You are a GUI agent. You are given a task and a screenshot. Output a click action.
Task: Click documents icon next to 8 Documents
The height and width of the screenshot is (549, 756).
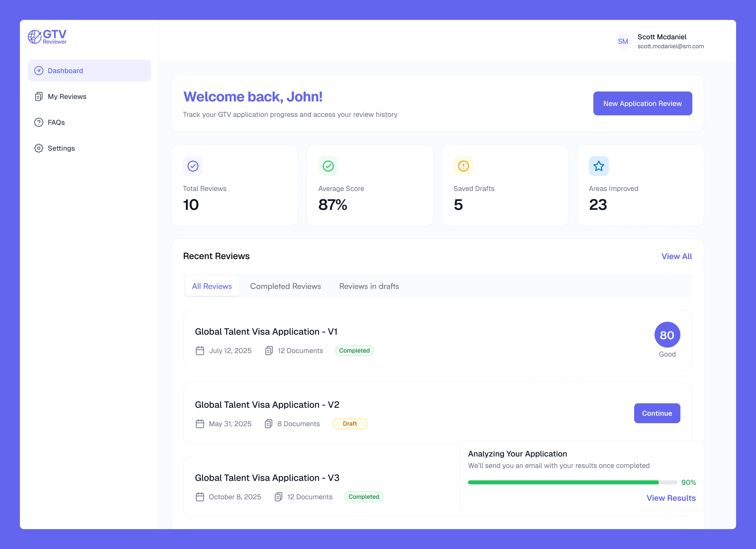tap(268, 424)
